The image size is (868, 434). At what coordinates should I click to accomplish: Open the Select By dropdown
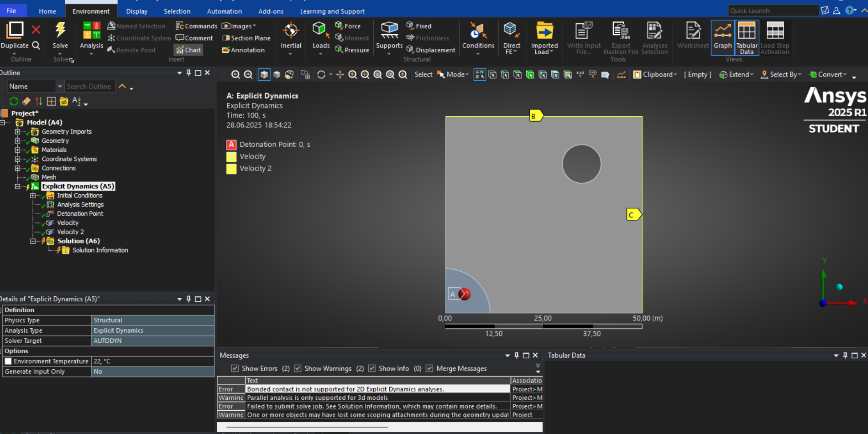[781, 74]
